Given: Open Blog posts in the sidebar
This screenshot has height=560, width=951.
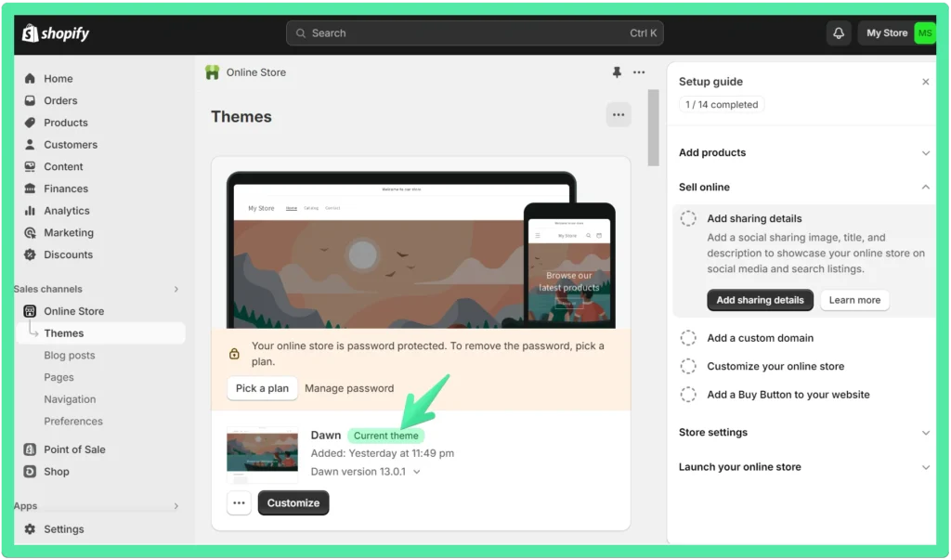Looking at the screenshot, I should 69,355.
